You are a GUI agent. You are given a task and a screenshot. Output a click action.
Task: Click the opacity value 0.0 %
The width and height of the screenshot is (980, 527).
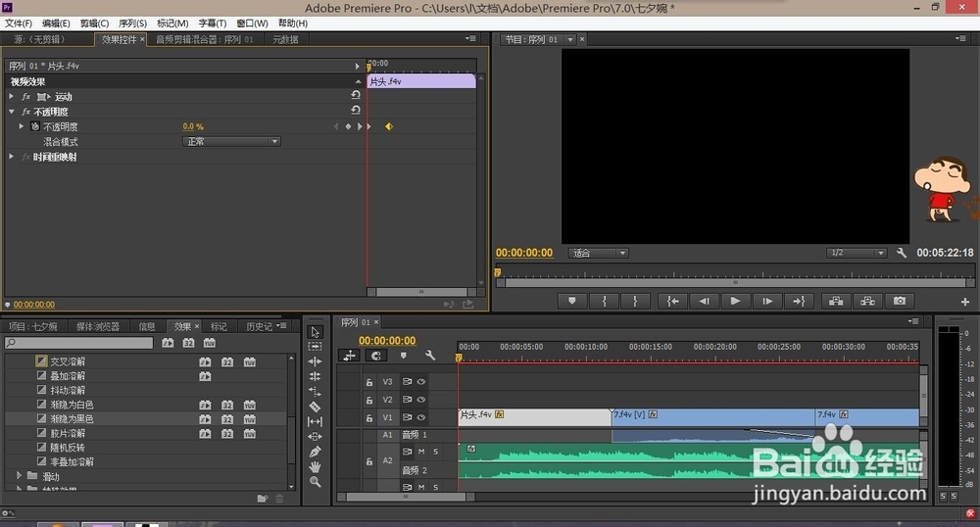pyautogui.click(x=192, y=126)
